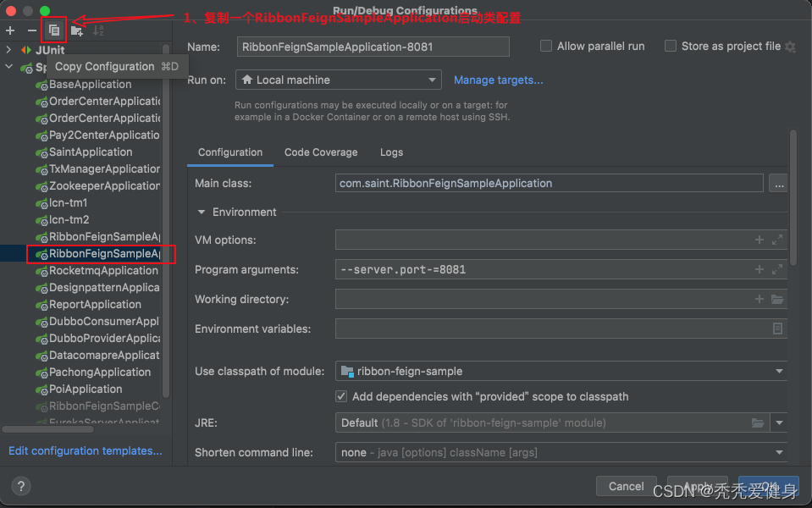Open the help button
Screen dimensions: 812x508
20,486
